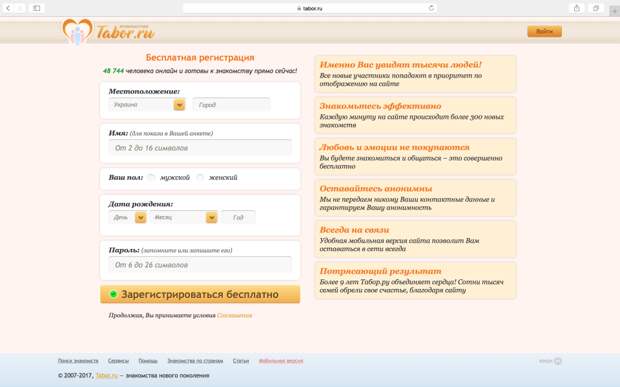Click the Tabor.ru link in the copyright line

107,376
